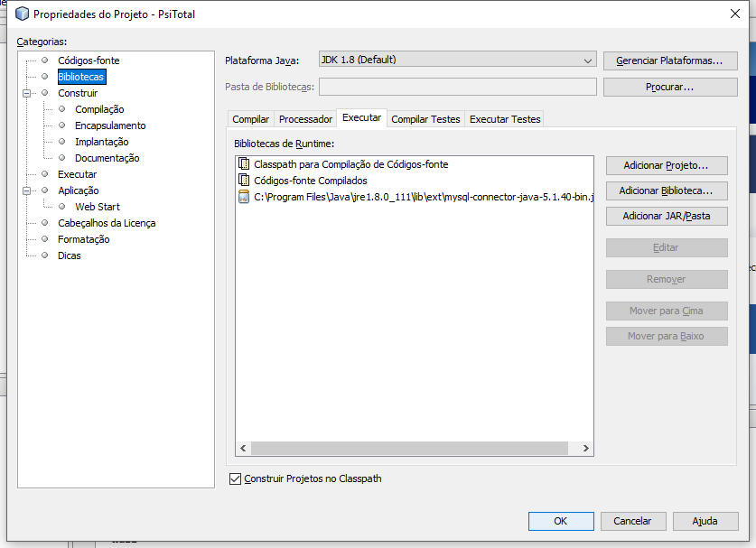Image resolution: width=756 pixels, height=548 pixels.
Task: Select the Classpath para Compilação library icon
Action: 244,164
